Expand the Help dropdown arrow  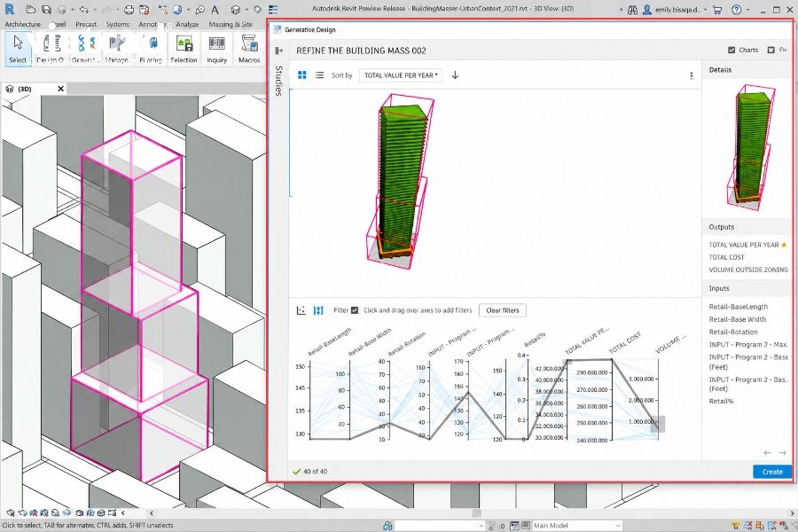click(x=747, y=10)
